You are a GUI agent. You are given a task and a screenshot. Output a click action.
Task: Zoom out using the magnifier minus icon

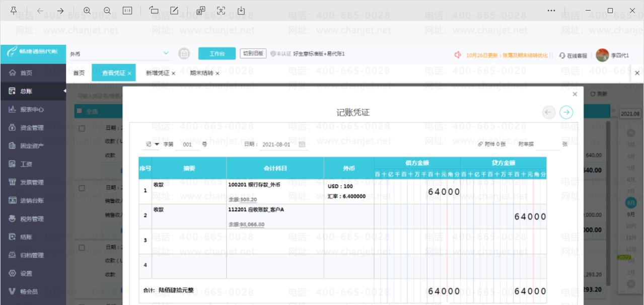pos(107,11)
